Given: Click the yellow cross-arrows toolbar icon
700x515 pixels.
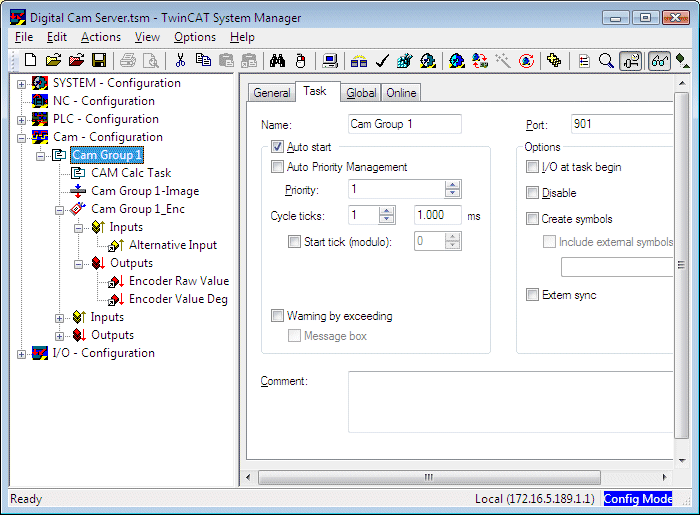Looking at the screenshot, I should [x=554, y=60].
